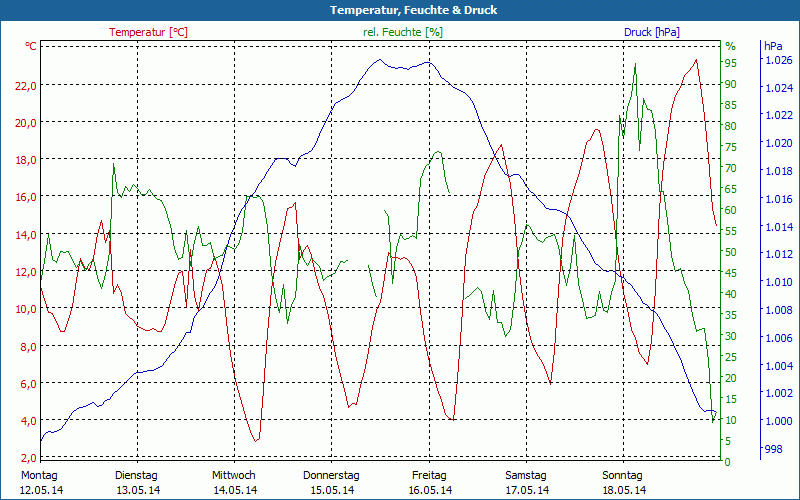This screenshot has width=800, height=500.
Task: Click the chart title Temperatur, Feuchte & Druck
Action: click(400, 10)
